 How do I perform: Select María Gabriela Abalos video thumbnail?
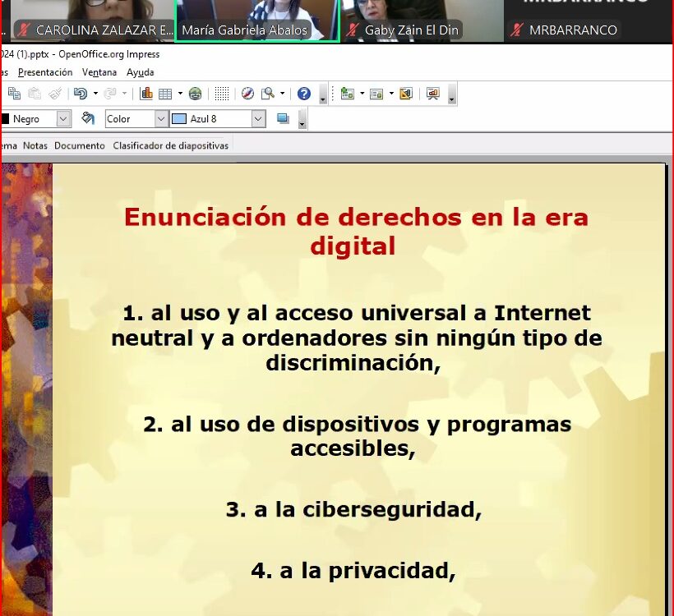(x=256, y=20)
